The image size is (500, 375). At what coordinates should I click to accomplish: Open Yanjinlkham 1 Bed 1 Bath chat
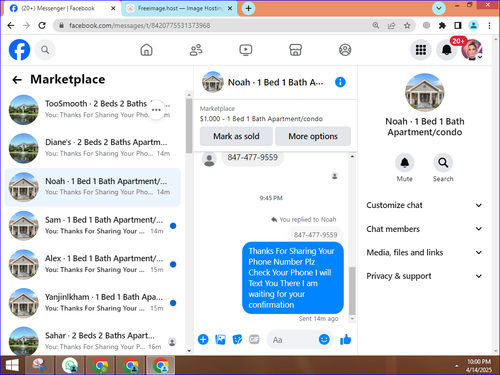[93, 303]
